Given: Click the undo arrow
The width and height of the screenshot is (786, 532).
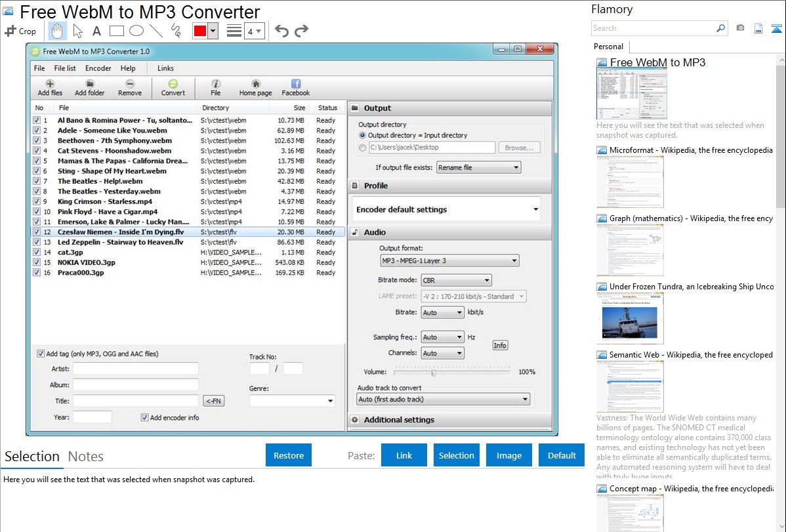Looking at the screenshot, I should point(281,31).
